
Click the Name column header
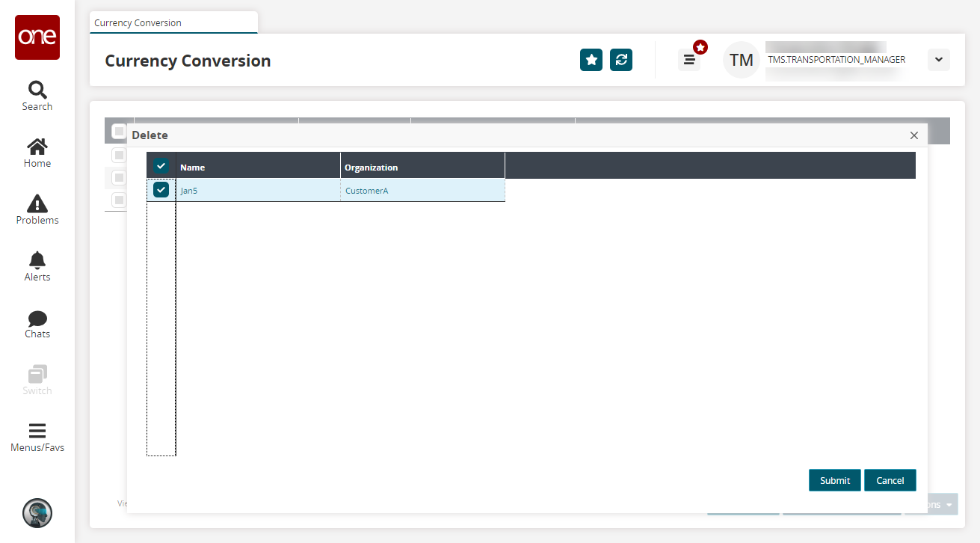[x=258, y=167]
